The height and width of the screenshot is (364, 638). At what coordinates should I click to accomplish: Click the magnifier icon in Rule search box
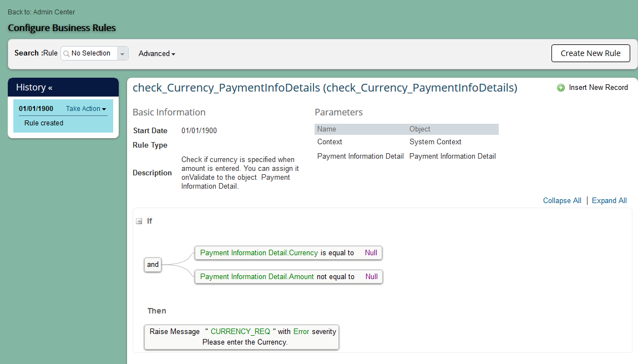[x=67, y=54]
